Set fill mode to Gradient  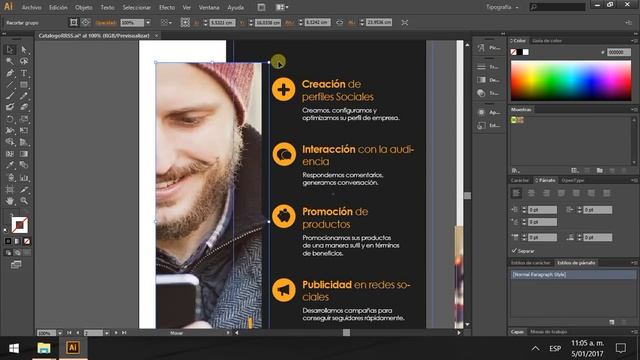[x=17, y=241]
